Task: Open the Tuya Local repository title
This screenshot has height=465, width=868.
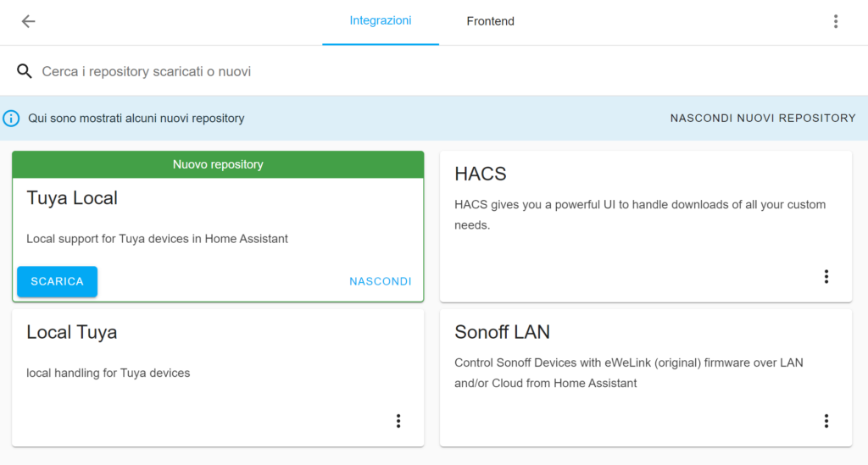Action: pos(72,198)
